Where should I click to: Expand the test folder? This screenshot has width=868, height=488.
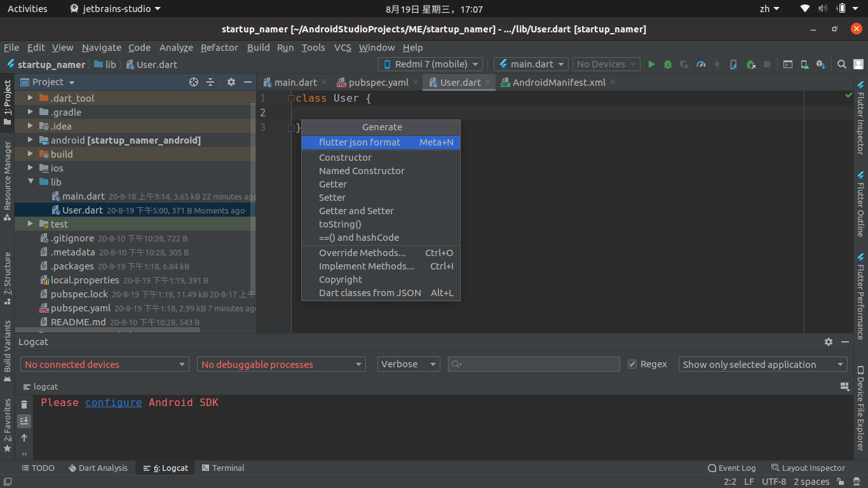tap(30, 224)
